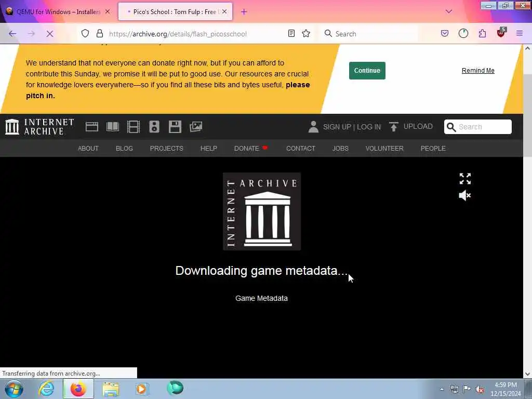Viewport: 532px width, 399px height.
Task: Click the user avatar icon
Action: tap(313, 127)
